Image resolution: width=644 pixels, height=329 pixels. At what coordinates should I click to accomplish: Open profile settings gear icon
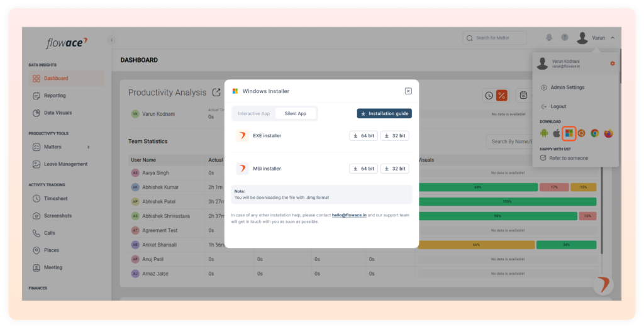613,64
